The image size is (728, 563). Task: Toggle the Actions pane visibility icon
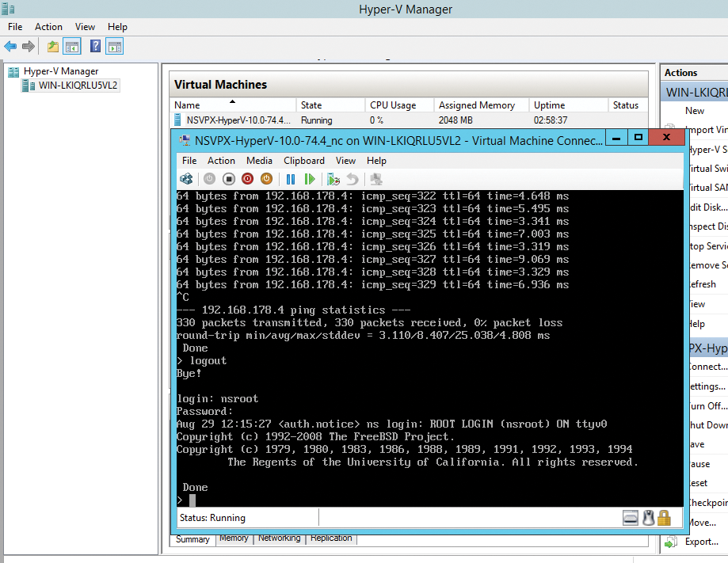(x=114, y=46)
